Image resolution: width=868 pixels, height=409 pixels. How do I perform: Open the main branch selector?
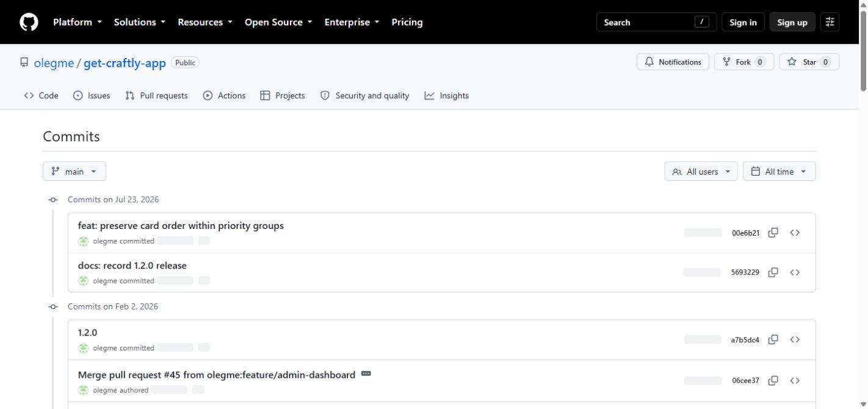pos(74,172)
